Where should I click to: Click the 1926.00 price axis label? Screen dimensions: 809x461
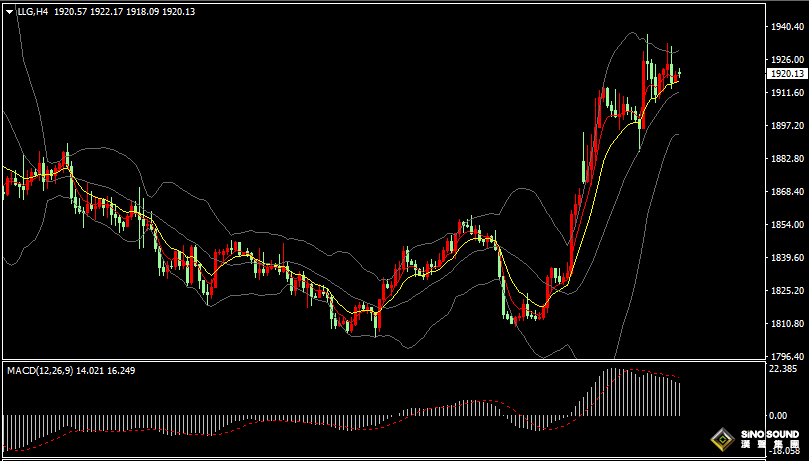point(786,59)
